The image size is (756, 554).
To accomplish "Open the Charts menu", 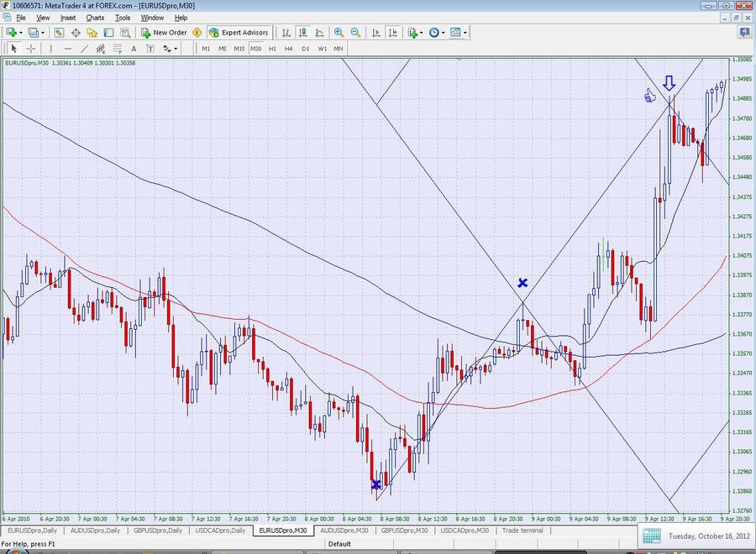I will pyautogui.click(x=95, y=18).
